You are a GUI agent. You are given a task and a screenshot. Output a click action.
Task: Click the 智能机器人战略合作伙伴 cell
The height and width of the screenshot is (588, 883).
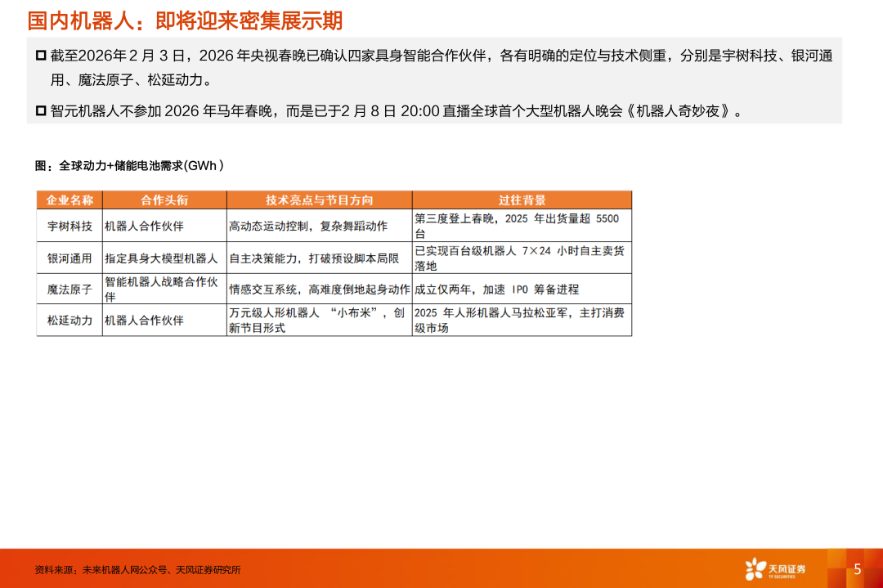coord(164,290)
